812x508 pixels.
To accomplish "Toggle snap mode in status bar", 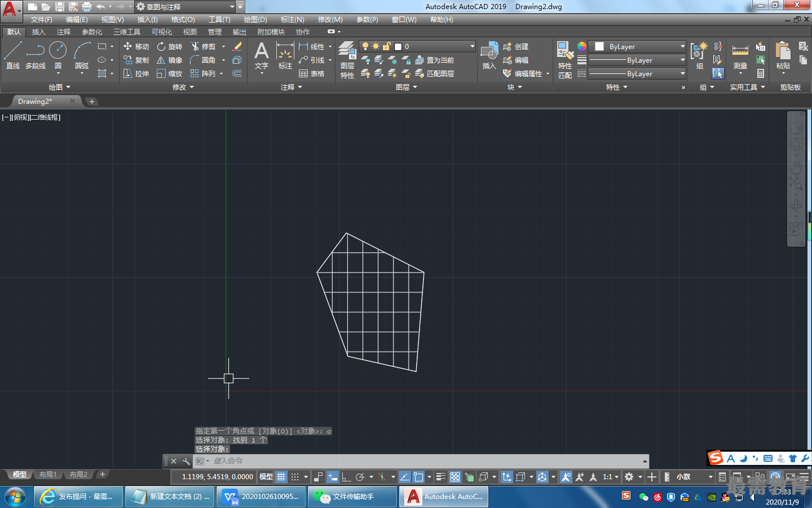I will pyautogui.click(x=295, y=477).
